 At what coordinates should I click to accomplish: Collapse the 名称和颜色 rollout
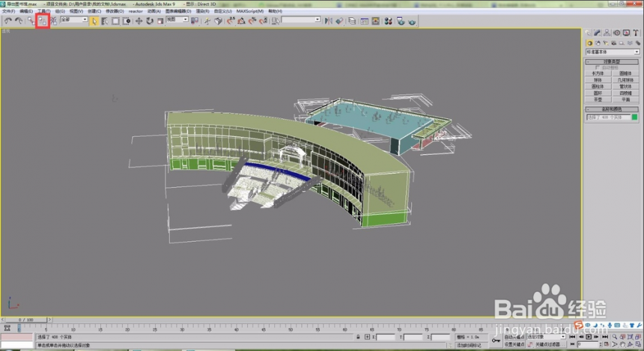click(612, 109)
